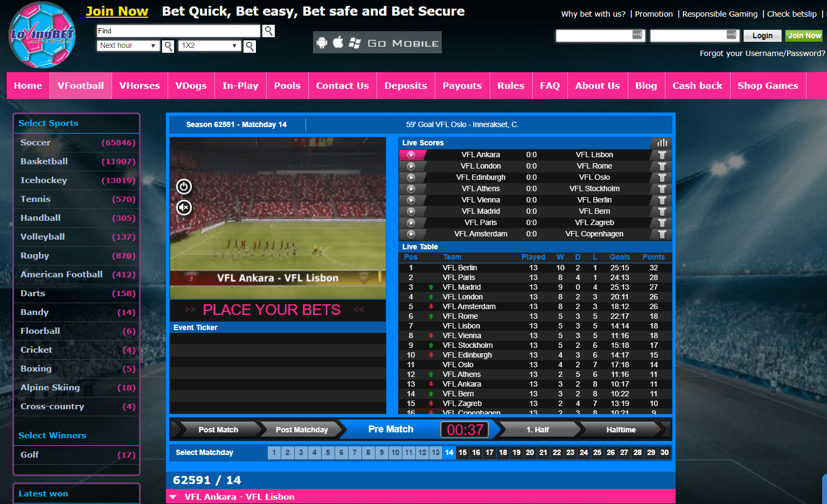The height and width of the screenshot is (504, 827).
Task: Open the VHorses tab
Action: point(140,86)
